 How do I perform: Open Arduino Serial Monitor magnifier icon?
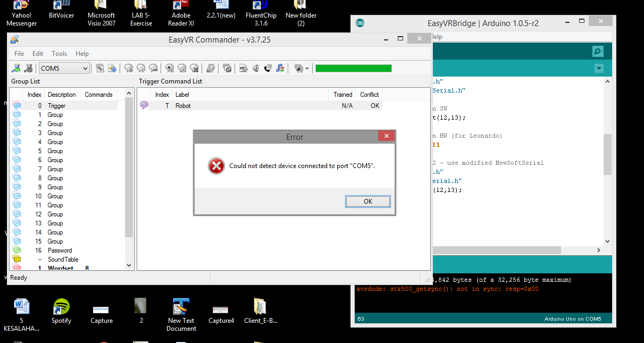(x=598, y=51)
